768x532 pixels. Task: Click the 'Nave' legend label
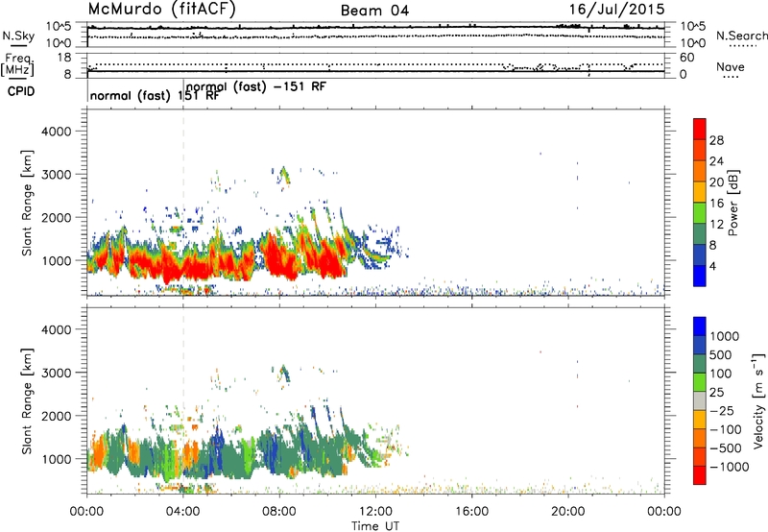click(731, 67)
